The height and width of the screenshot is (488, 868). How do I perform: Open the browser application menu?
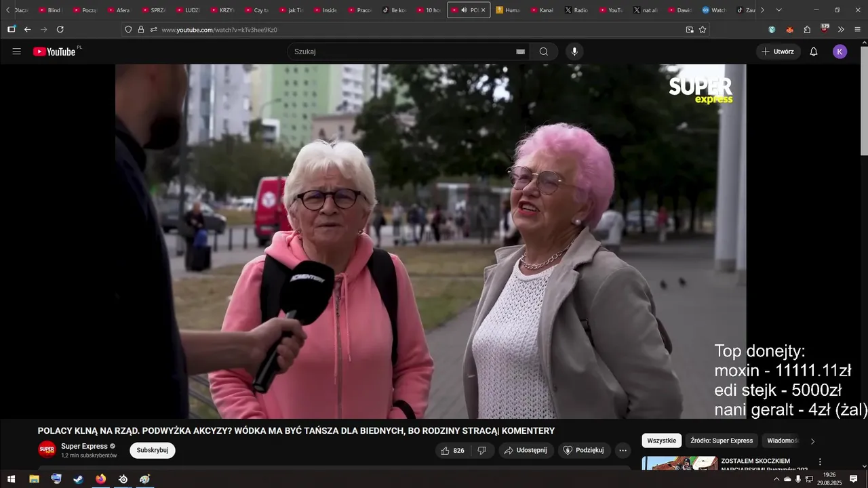[857, 29]
